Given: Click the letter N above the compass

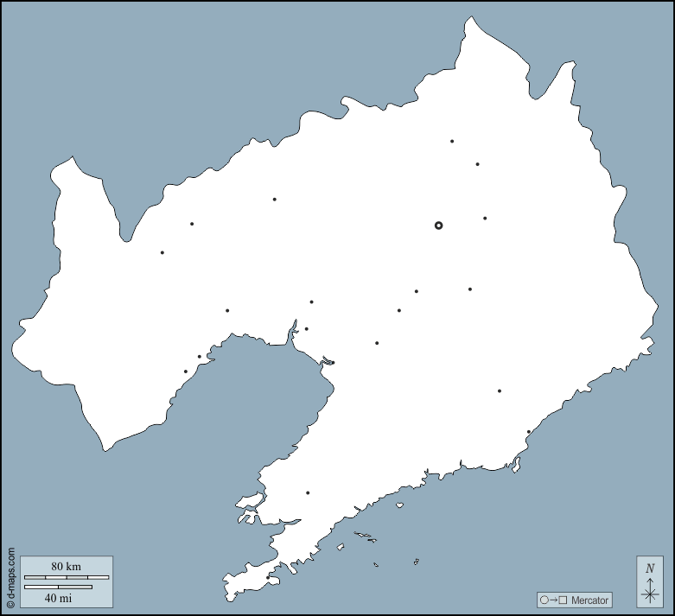Looking at the screenshot, I should coord(650,568).
